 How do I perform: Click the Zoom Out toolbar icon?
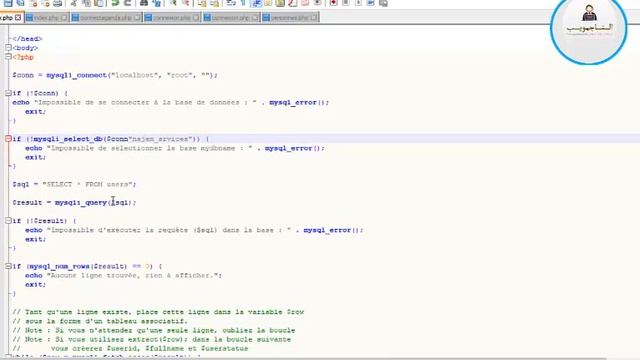tap(185, 3)
